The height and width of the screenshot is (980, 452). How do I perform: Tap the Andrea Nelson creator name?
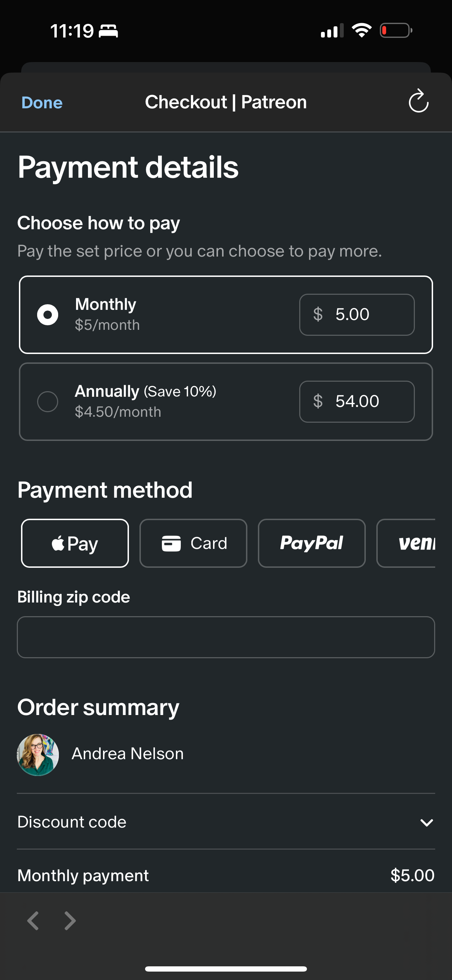point(128,754)
